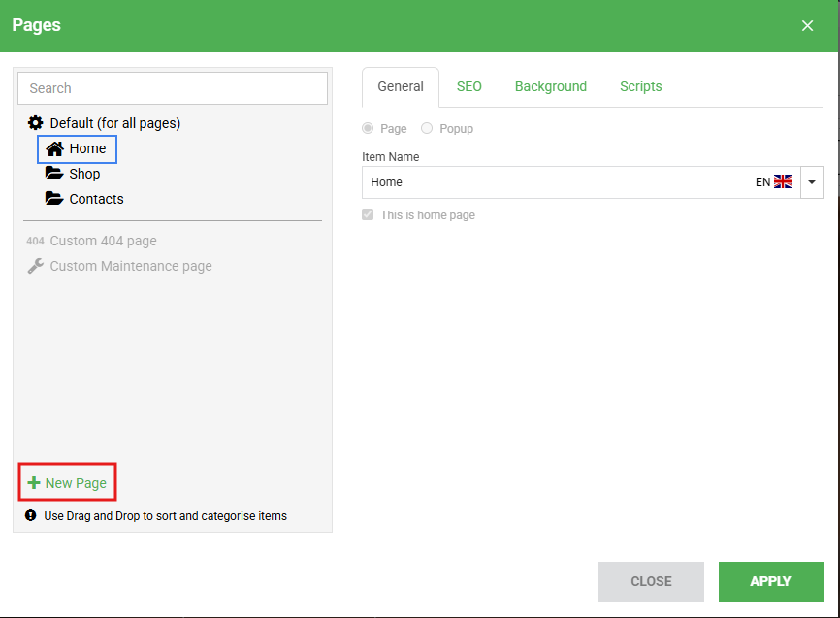Click the folder icon beside Contacts
This screenshot has width=840, height=618.
click(x=54, y=199)
